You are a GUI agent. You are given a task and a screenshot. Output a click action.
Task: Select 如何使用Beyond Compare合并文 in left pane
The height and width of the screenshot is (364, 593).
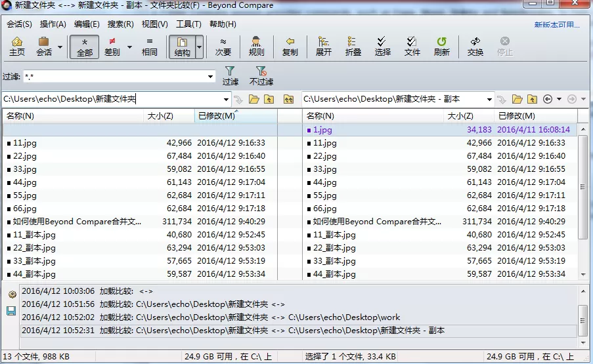click(77, 222)
